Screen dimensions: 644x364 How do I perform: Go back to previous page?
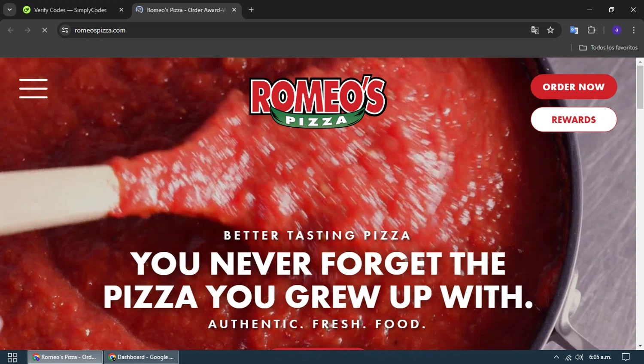11,30
